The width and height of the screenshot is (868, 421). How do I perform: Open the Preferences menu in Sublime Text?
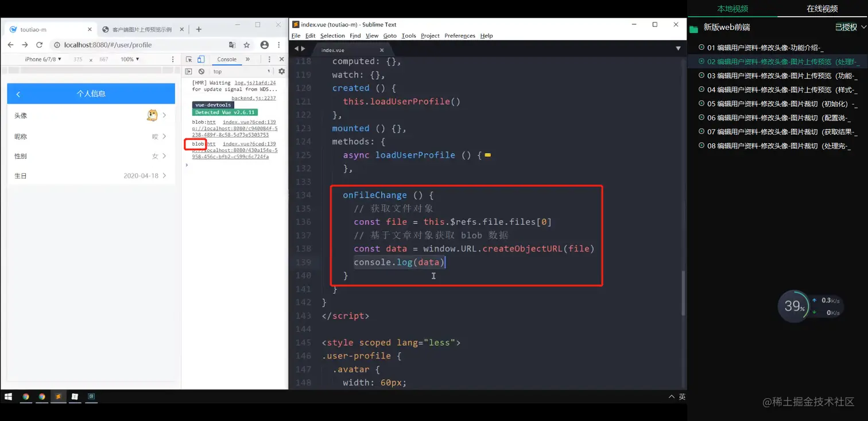(x=460, y=36)
